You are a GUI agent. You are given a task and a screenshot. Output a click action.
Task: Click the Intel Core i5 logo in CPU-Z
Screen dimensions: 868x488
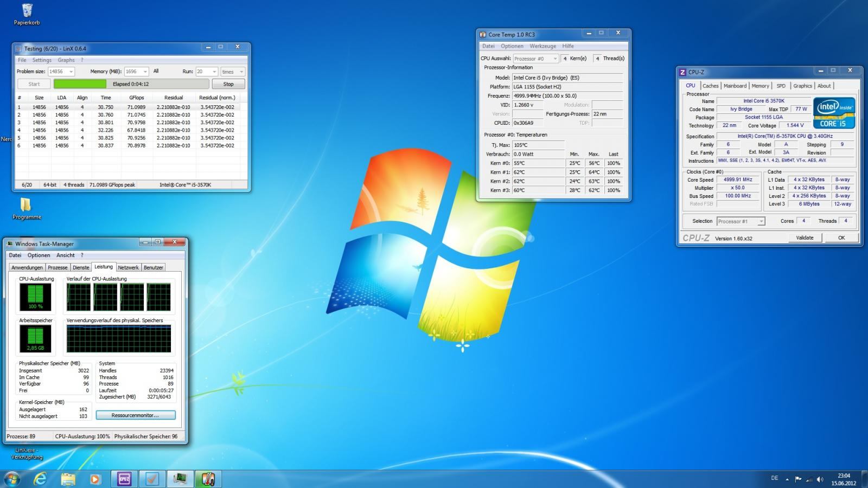point(834,113)
